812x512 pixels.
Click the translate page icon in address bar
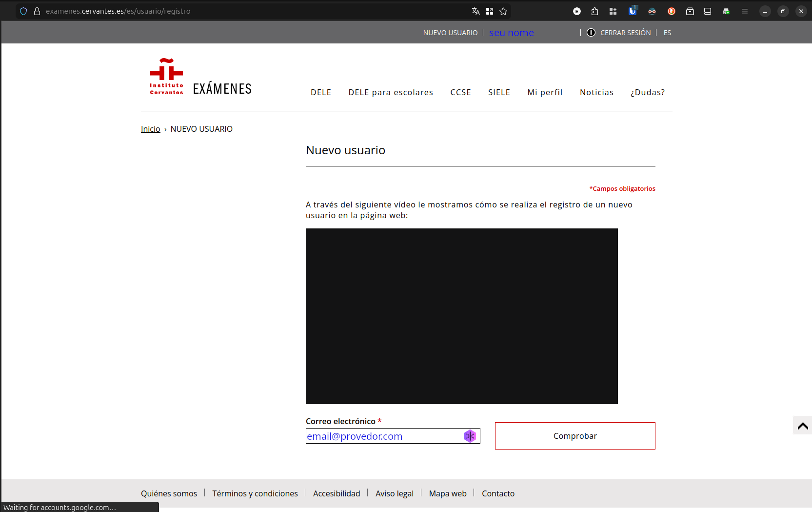476,11
